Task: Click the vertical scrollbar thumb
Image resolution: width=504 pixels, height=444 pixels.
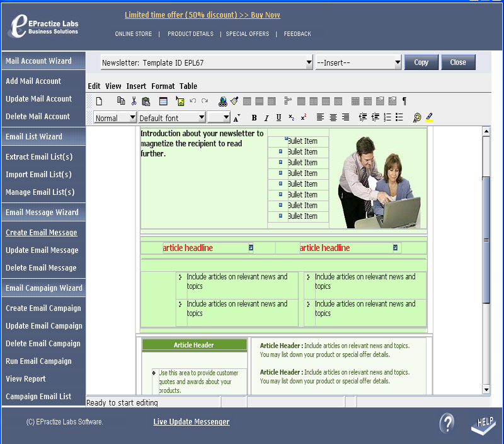Action: tap(486, 240)
